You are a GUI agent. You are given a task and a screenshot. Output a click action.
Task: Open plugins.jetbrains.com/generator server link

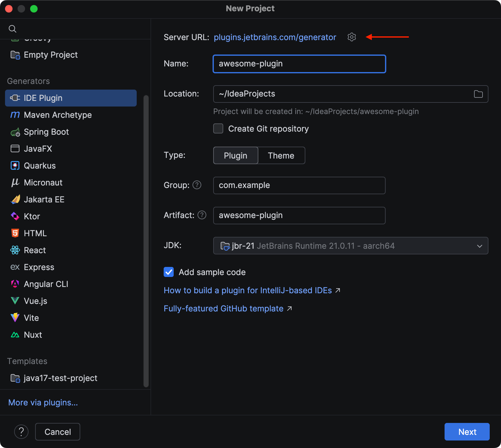(275, 37)
